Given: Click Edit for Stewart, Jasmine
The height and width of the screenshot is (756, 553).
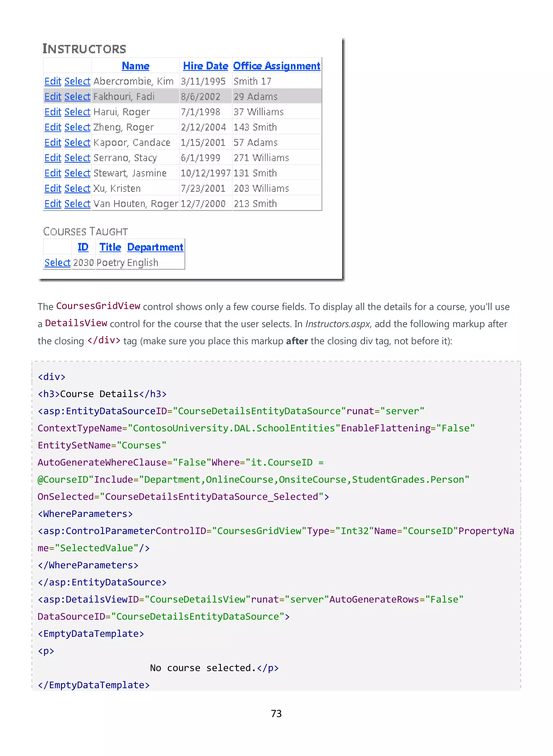Looking at the screenshot, I should click(53, 173).
